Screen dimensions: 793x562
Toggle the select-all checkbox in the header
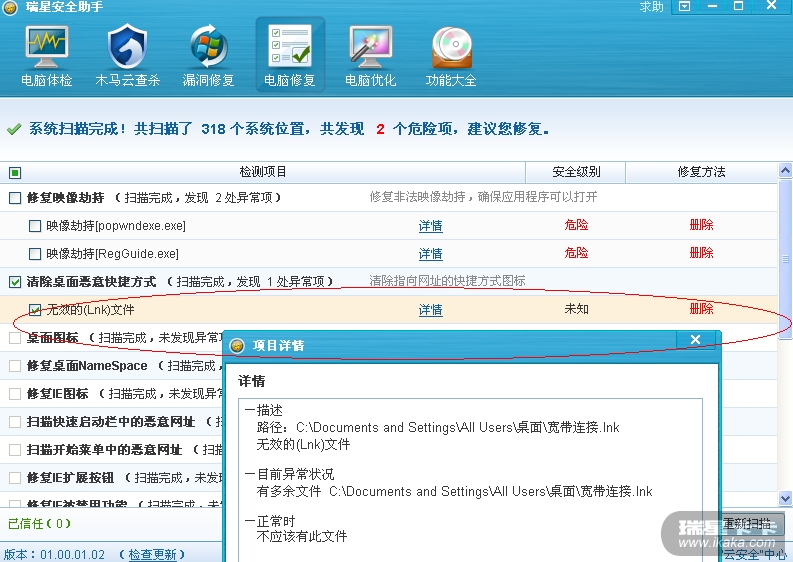point(15,173)
